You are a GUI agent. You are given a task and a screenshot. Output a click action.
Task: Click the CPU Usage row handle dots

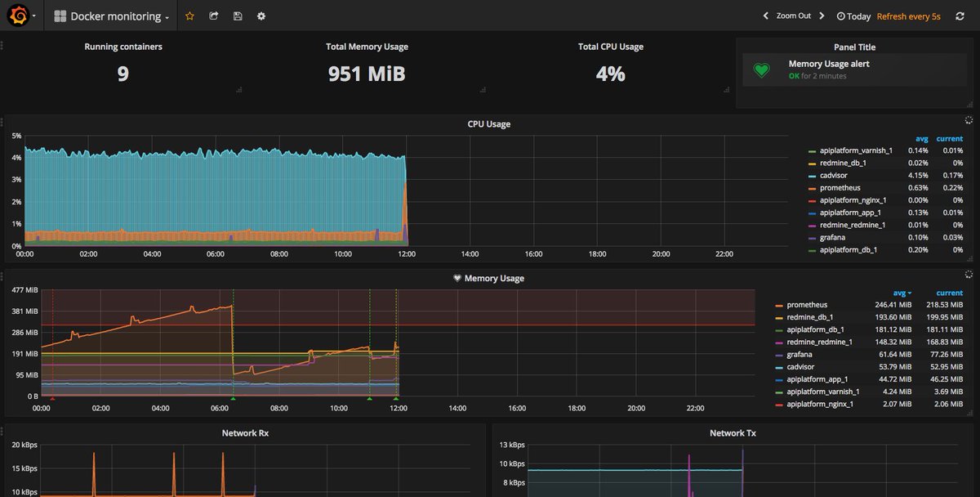(x=2, y=121)
